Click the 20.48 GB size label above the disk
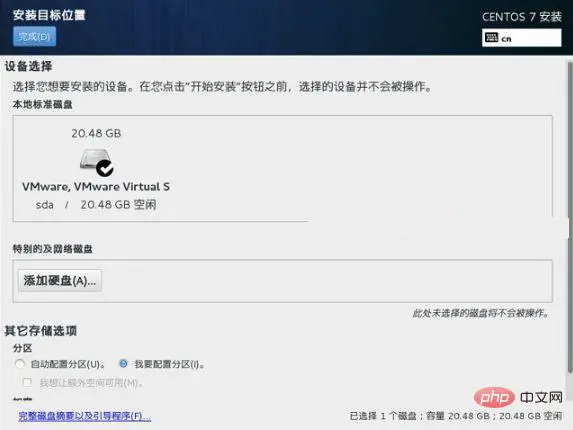573x430 pixels. [x=96, y=133]
